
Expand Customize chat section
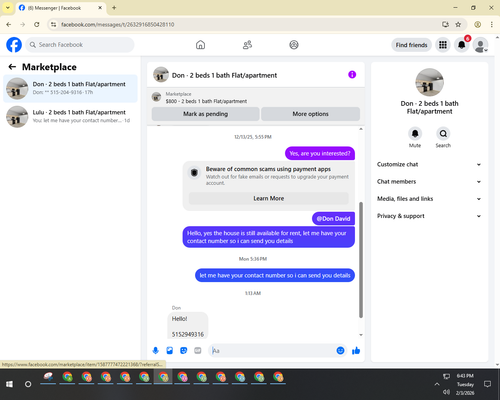(429, 164)
